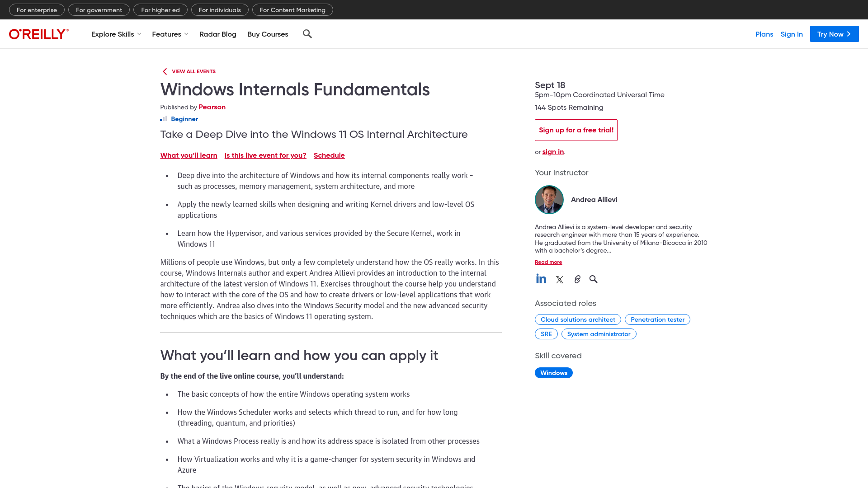Click the Your Instructor heading
Viewport: 868px width, 488px height.
(x=561, y=173)
